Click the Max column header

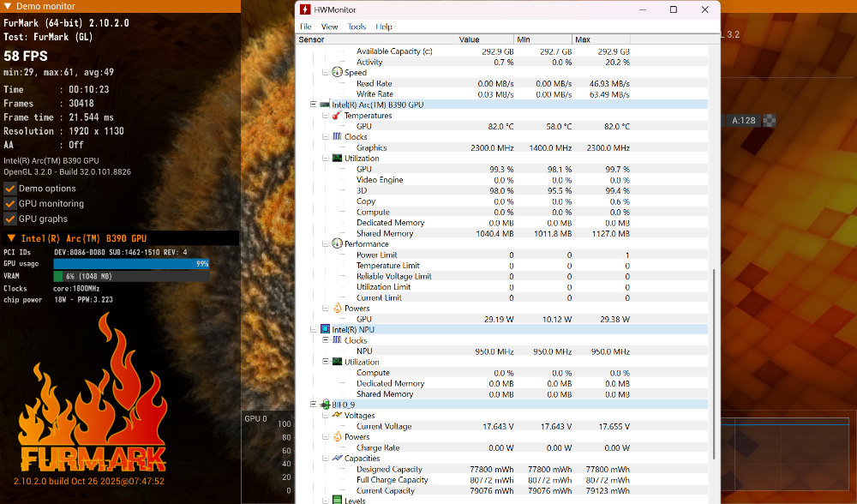pyautogui.click(x=602, y=39)
